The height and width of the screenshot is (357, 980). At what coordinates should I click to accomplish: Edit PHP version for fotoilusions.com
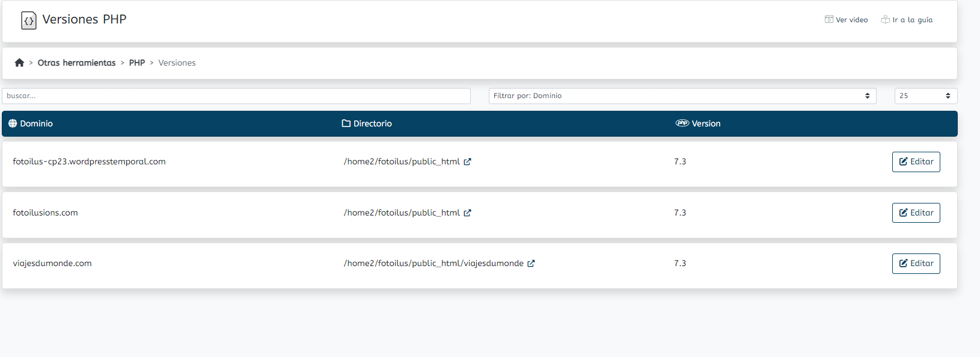coord(916,213)
